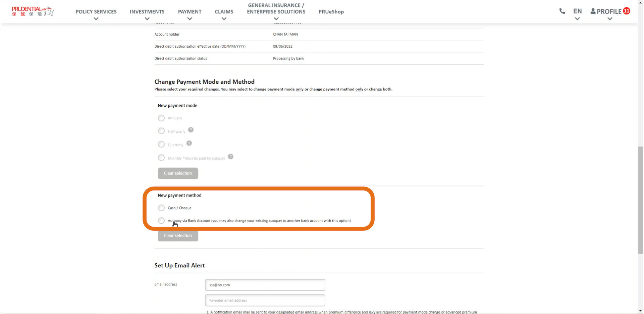The image size is (644, 314).
Task: Click the notification badge showing 11
Action: click(627, 10)
